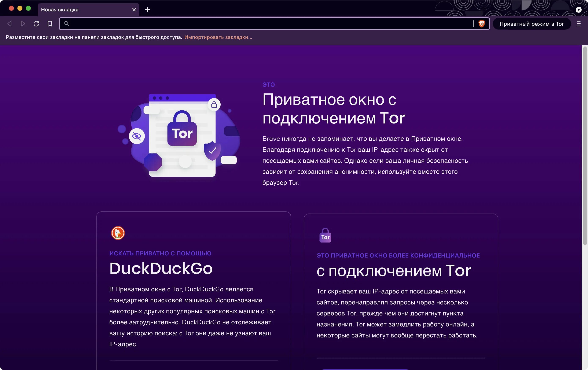Click the bookmark icon in toolbar
This screenshot has width=588, height=370.
tap(50, 24)
